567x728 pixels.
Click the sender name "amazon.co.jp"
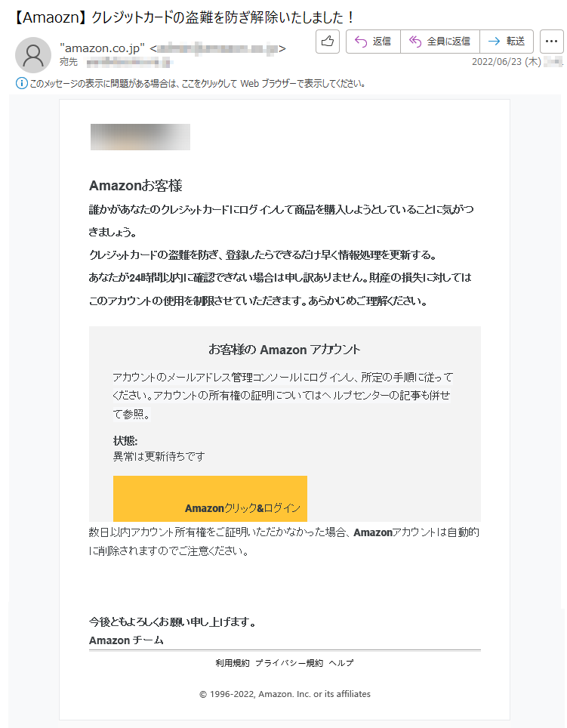click(102, 48)
